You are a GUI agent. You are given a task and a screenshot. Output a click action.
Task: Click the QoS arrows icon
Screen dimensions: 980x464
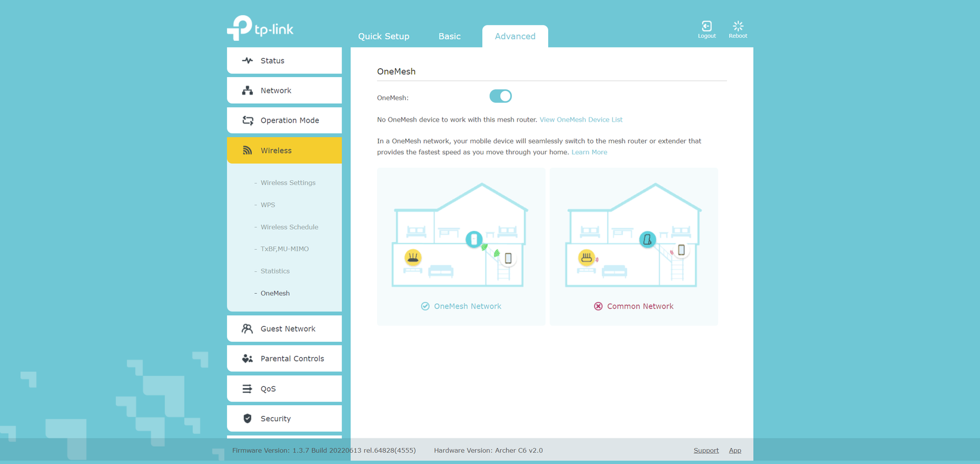pyautogui.click(x=247, y=389)
